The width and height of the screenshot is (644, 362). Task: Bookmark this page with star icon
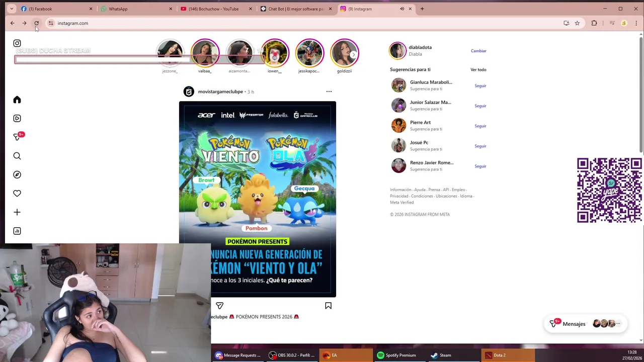pos(577,23)
